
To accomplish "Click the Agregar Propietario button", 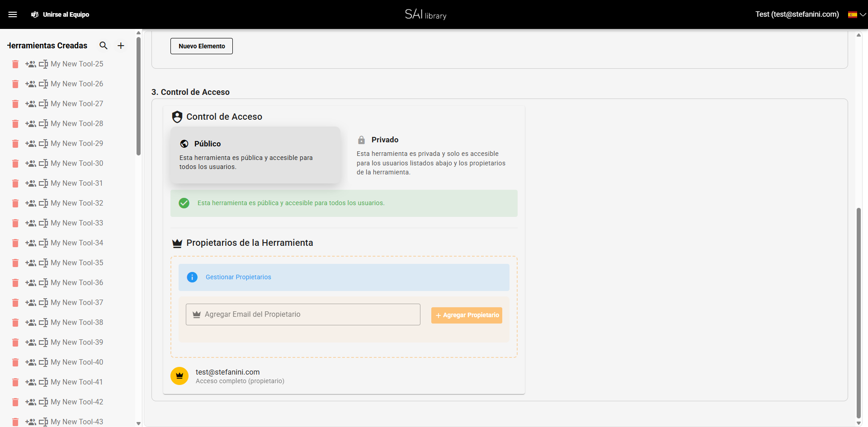I will coord(467,315).
